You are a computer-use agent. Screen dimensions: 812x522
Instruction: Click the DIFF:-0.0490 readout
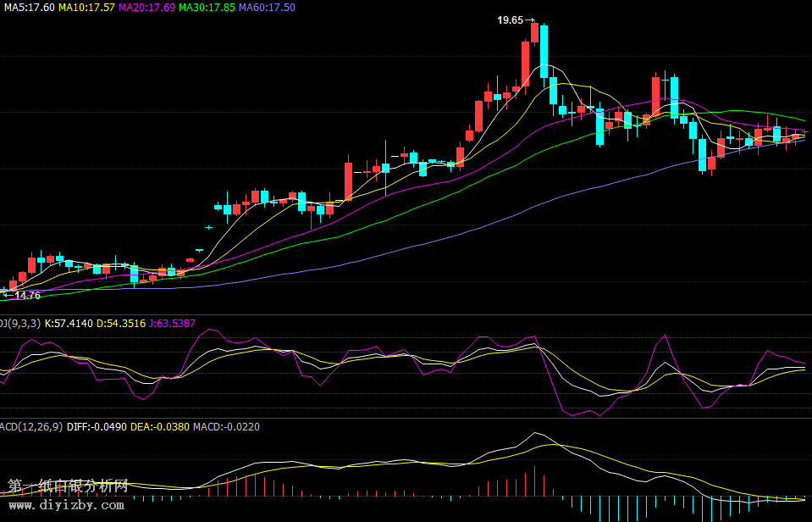click(97, 426)
